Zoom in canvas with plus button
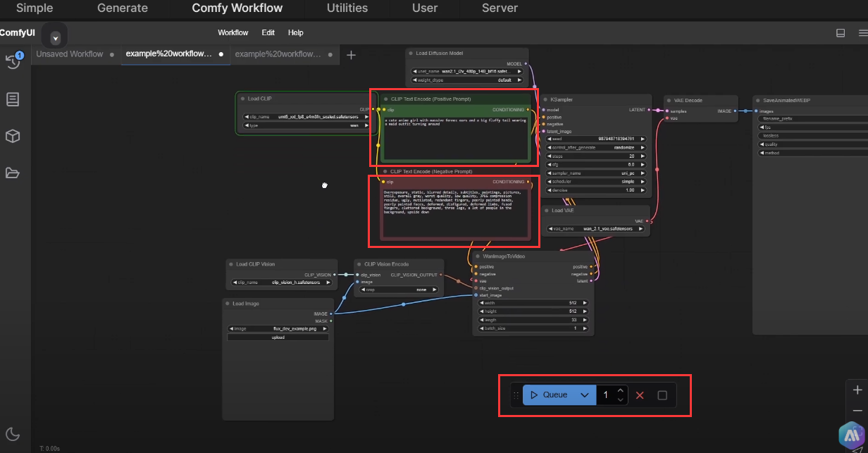Image resolution: width=868 pixels, height=453 pixels. pyautogui.click(x=857, y=390)
